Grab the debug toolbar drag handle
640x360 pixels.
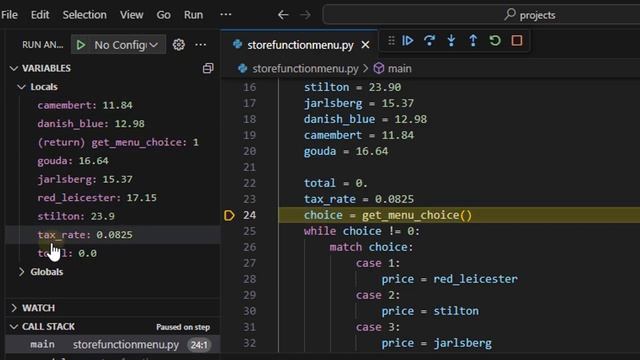coord(391,40)
